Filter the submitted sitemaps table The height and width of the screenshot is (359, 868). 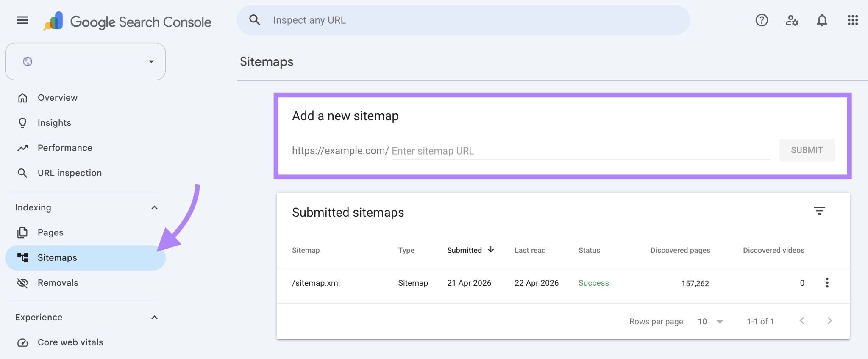[x=819, y=211]
